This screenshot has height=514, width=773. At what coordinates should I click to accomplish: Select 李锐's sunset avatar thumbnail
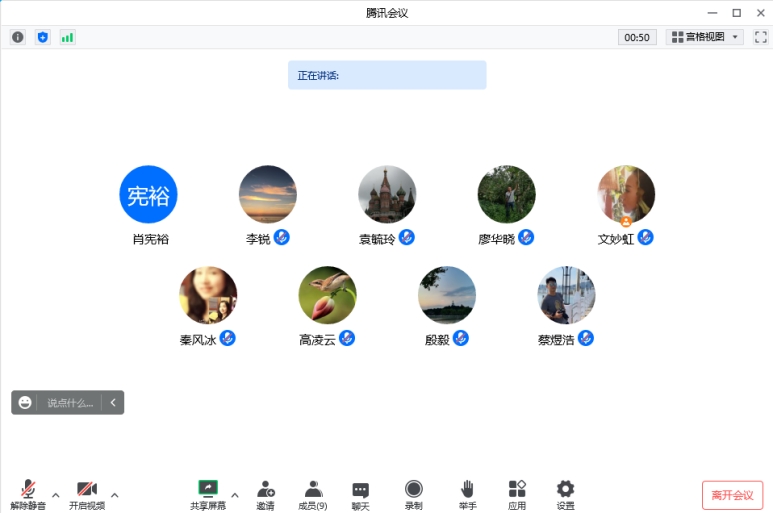coord(267,194)
